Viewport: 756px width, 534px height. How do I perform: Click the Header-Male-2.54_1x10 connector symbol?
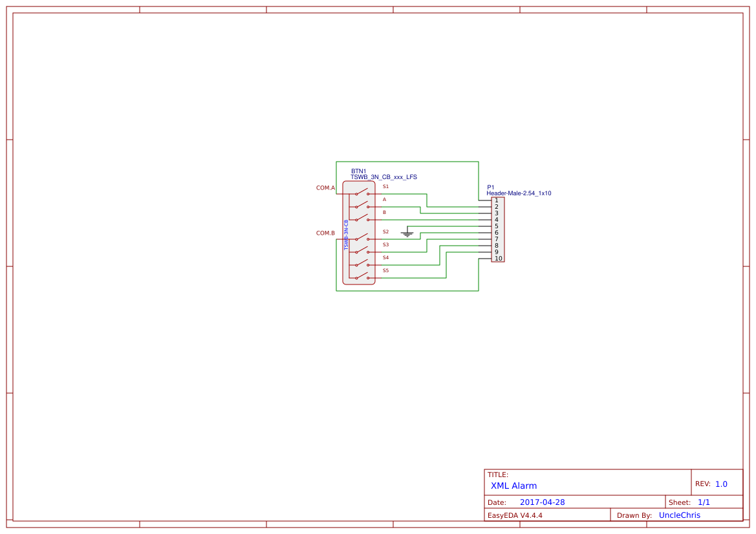[498, 230]
